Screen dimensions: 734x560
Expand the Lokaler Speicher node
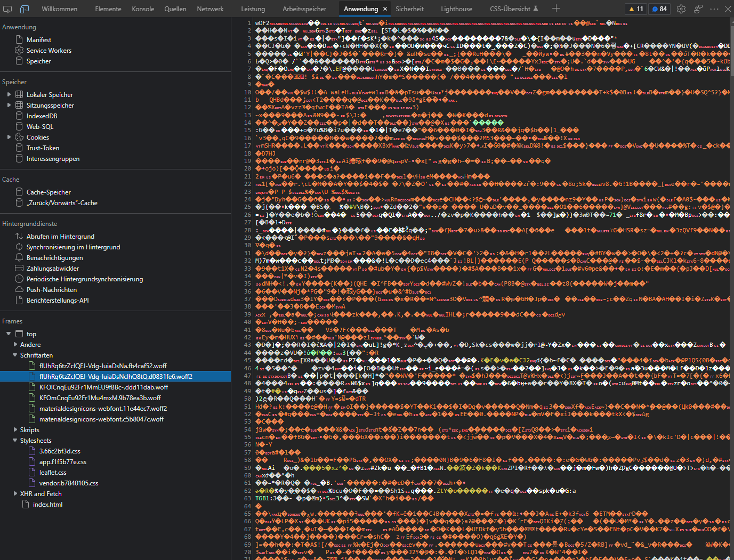tap(9, 95)
